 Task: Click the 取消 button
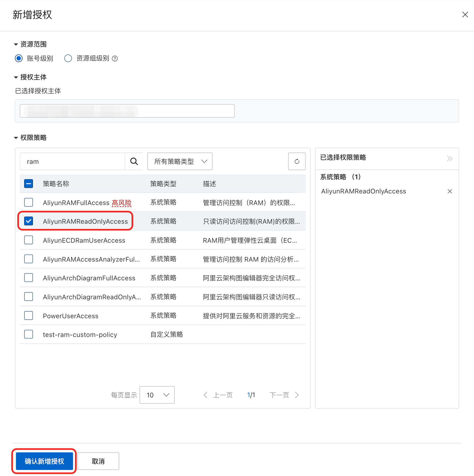(98, 461)
